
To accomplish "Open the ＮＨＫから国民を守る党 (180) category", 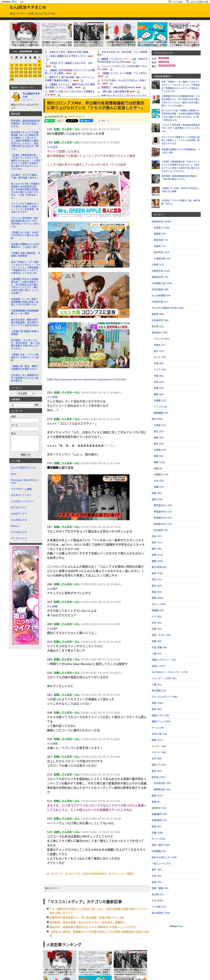I will click(168, 308).
